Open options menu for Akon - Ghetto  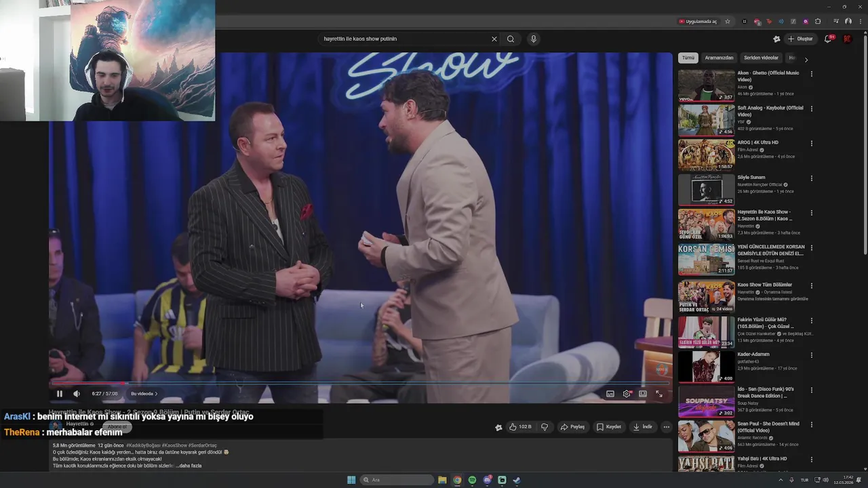coord(811,73)
